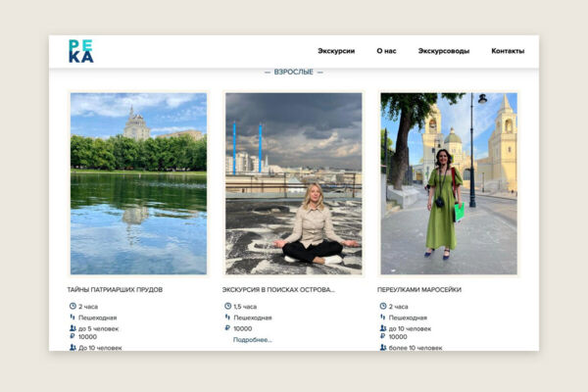Click the Подробнее... link
The image size is (588, 392).
coord(253,340)
